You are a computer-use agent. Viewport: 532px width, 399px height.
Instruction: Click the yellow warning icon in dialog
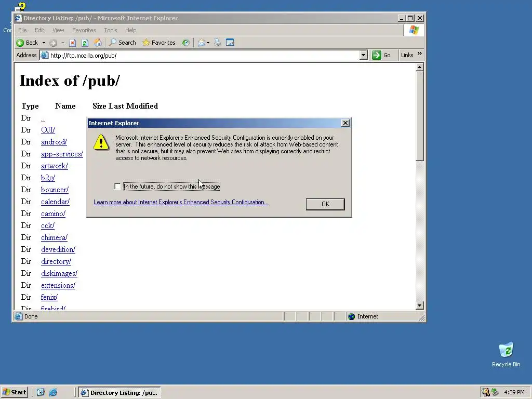coord(101,142)
